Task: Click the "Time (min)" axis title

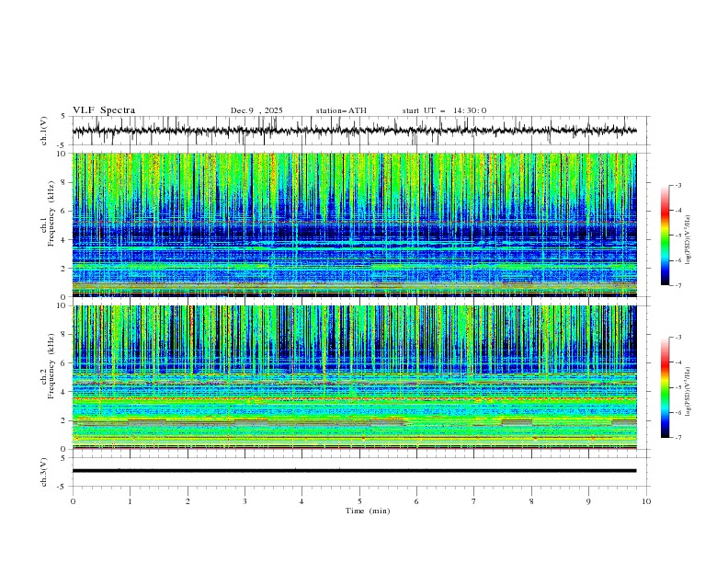Action: [368, 511]
